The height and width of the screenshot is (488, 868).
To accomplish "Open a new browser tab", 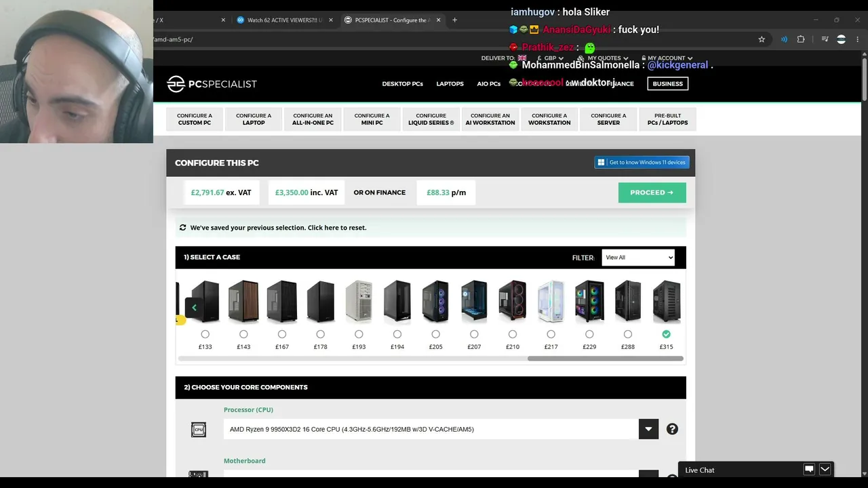I will pos(454,20).
